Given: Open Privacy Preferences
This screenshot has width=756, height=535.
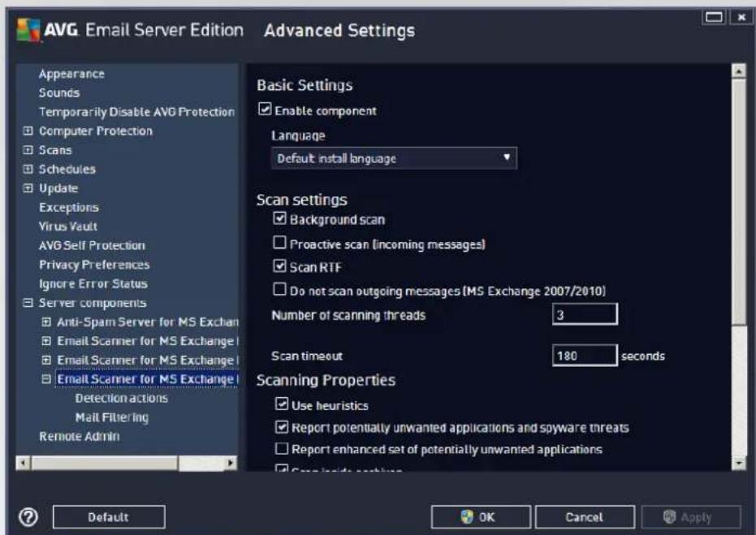Looking at the screenshot, I should (94, 265).
